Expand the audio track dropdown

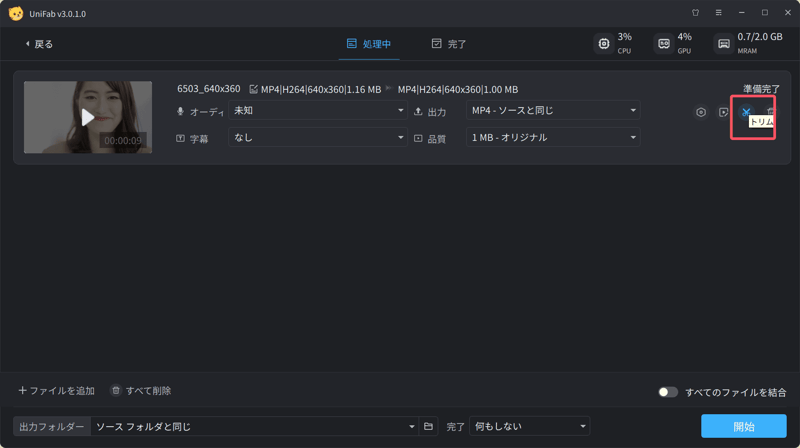click(x=318, y=111)
